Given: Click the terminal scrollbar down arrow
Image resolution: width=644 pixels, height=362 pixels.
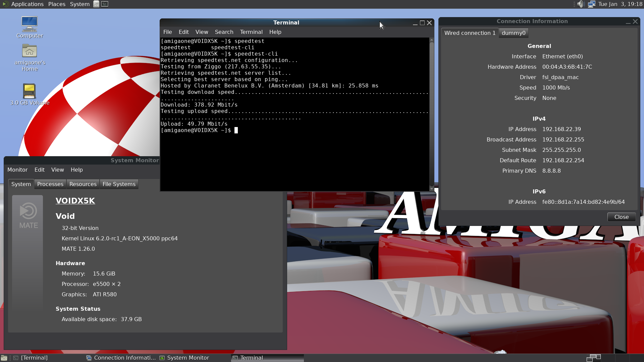Looking at the screenshot, I should [432, 189].
